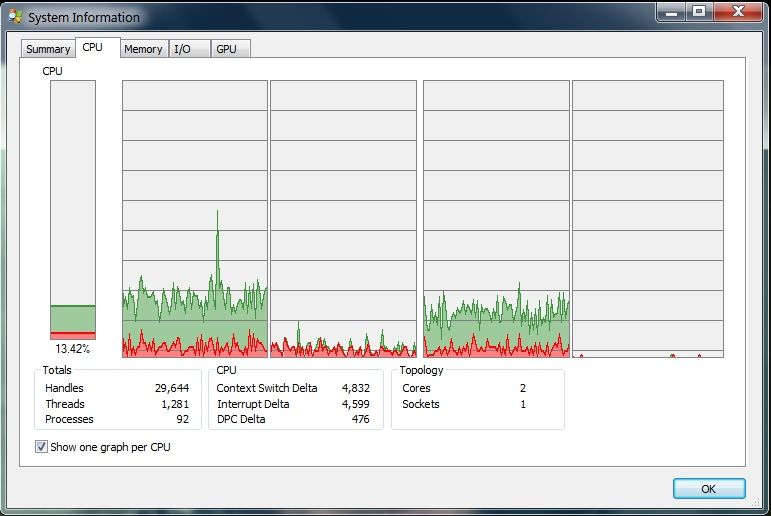The width and height of the screenshot is (771, 516).
Task: Click the interrupt delta value 4,599
Action: point(356,404)
